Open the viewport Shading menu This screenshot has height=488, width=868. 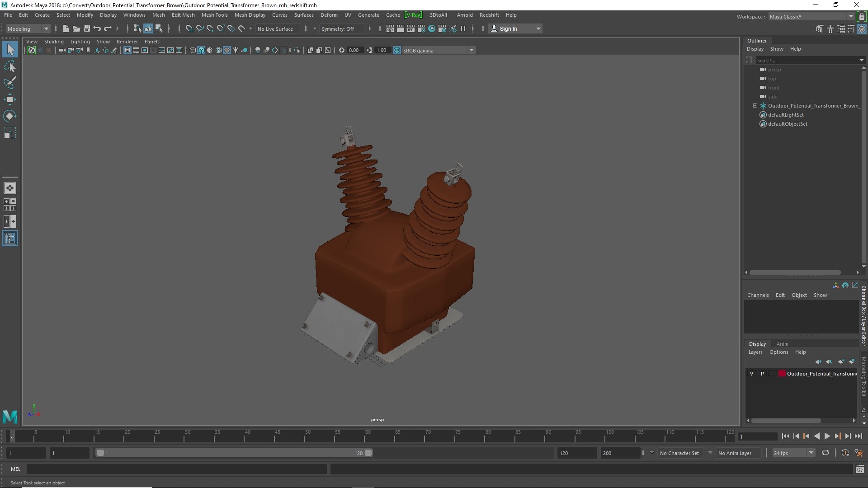coord(54,42)
